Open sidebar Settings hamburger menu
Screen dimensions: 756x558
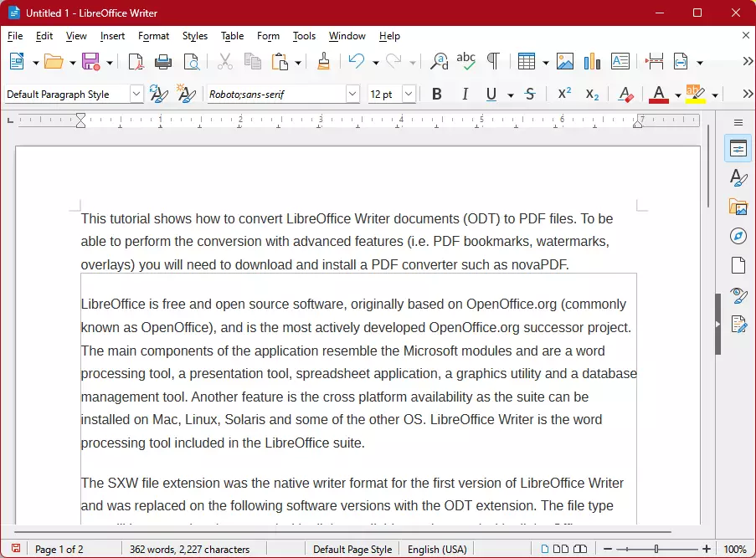click(x=738, y=122)
